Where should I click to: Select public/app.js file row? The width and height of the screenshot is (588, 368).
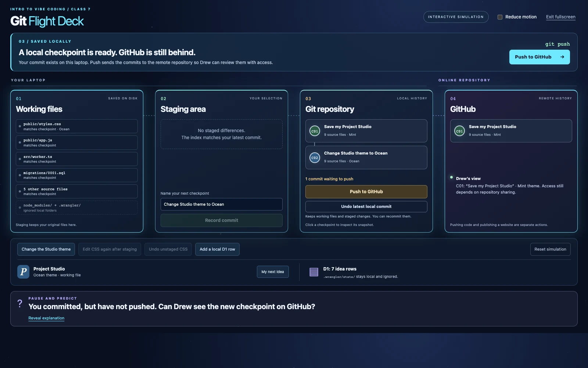point(77,142)
